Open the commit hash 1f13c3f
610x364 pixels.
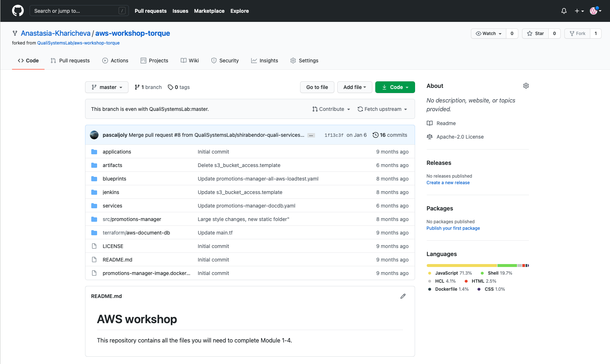click(x=334, y=135)
